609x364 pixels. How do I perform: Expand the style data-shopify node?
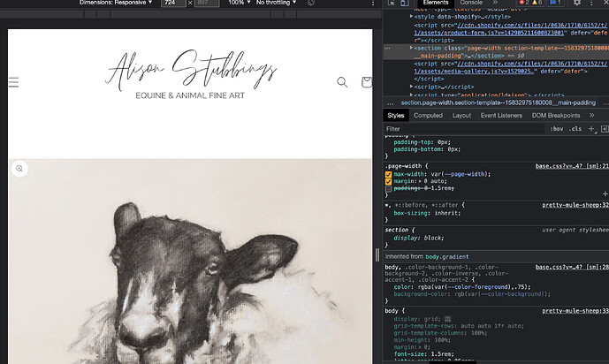[411, 17]
